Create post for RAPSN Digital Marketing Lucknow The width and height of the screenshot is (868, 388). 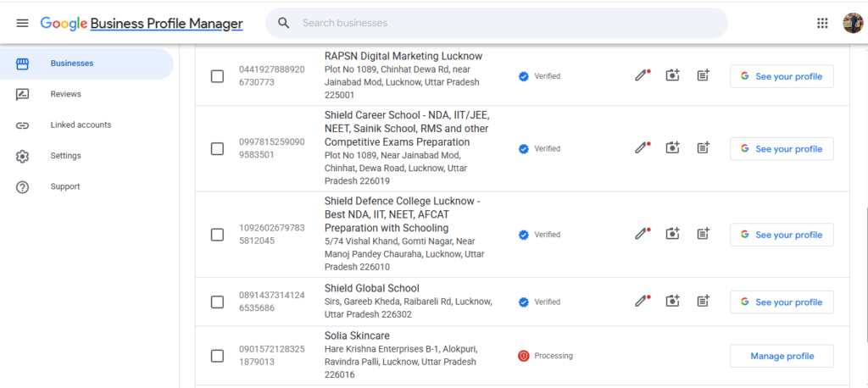click(703, 76)
